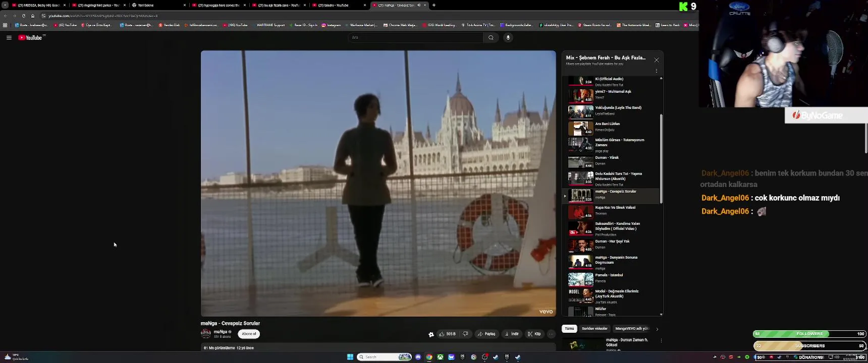Open Mix playlist three-dot options menu

pos(657,71)
